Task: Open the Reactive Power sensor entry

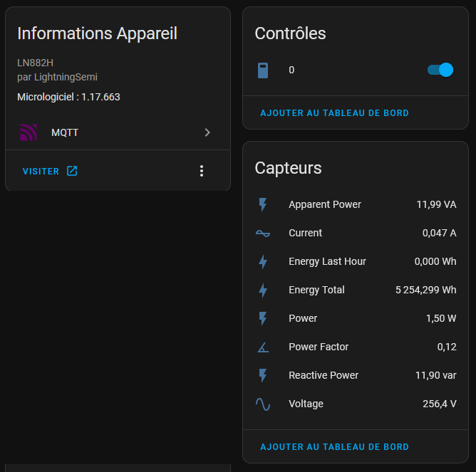Action: coord(356,376)
